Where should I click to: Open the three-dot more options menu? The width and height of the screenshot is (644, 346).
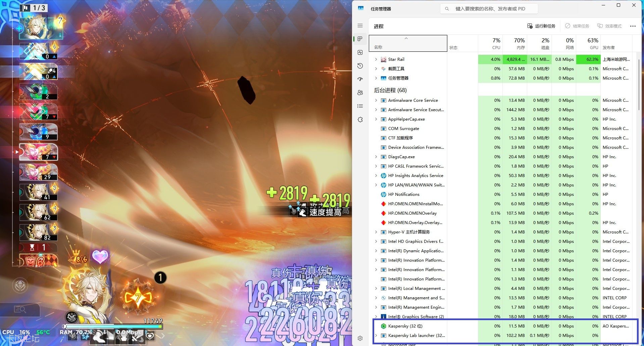(633, 26)
